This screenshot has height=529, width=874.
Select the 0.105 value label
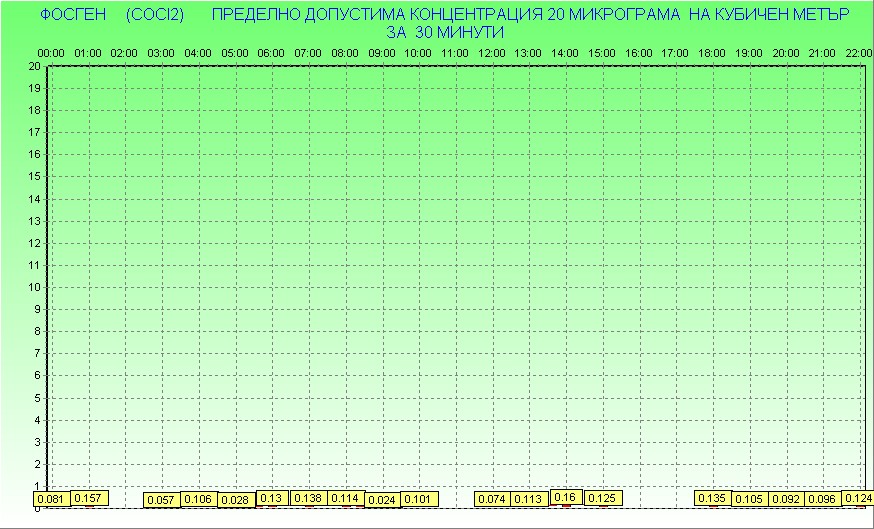coord(750,499)
